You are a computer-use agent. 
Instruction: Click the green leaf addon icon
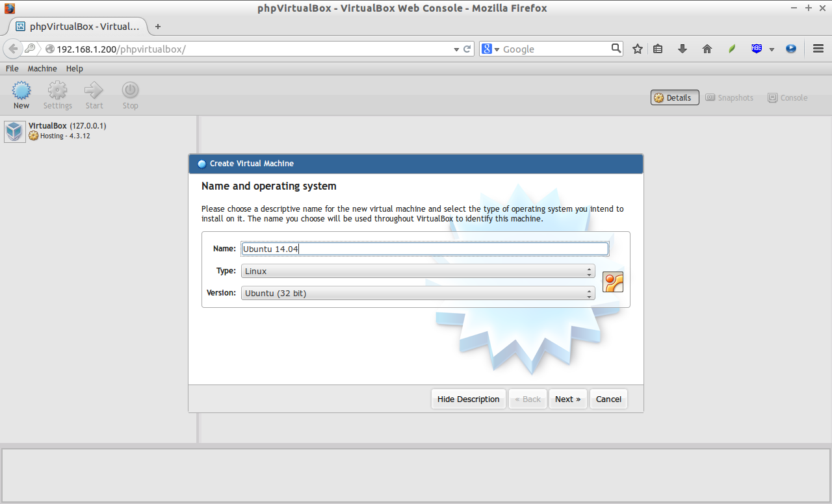coord(732,49)
